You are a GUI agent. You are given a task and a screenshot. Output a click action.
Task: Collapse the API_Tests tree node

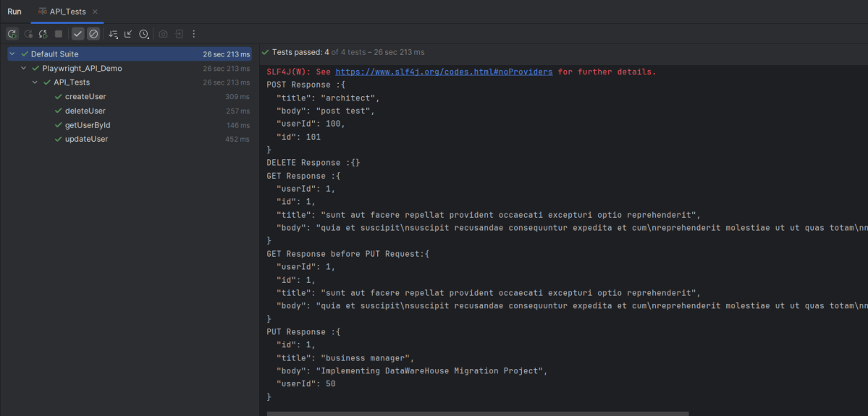tap(34, 82)
